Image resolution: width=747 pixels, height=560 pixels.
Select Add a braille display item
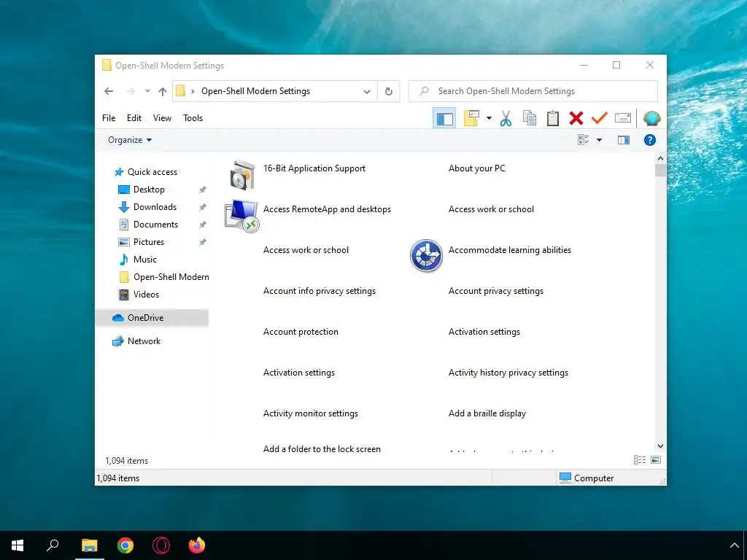pos(487,413)
